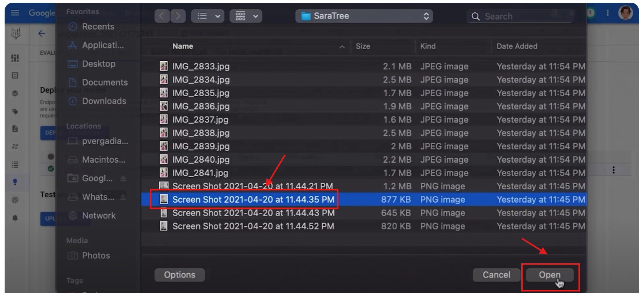This screenshot has width=644, height=293.
Task: Sort files by the Name column header
Action: click(182, 46)
